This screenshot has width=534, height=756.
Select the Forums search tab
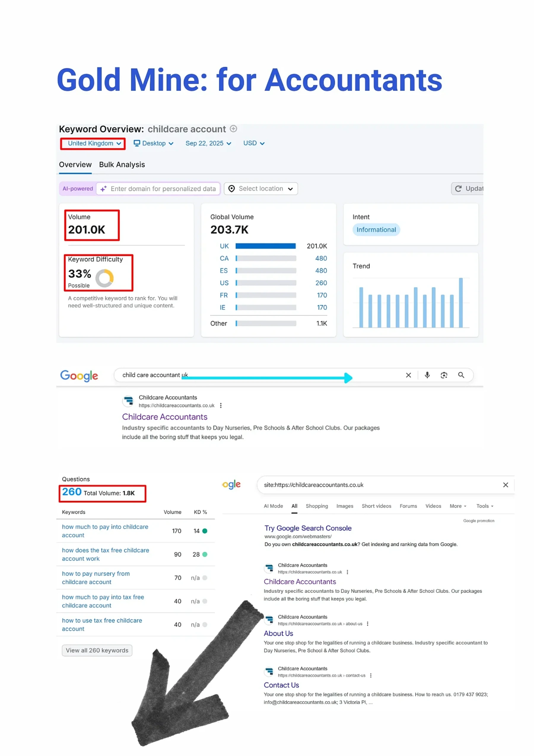click(x=408, y=506)
